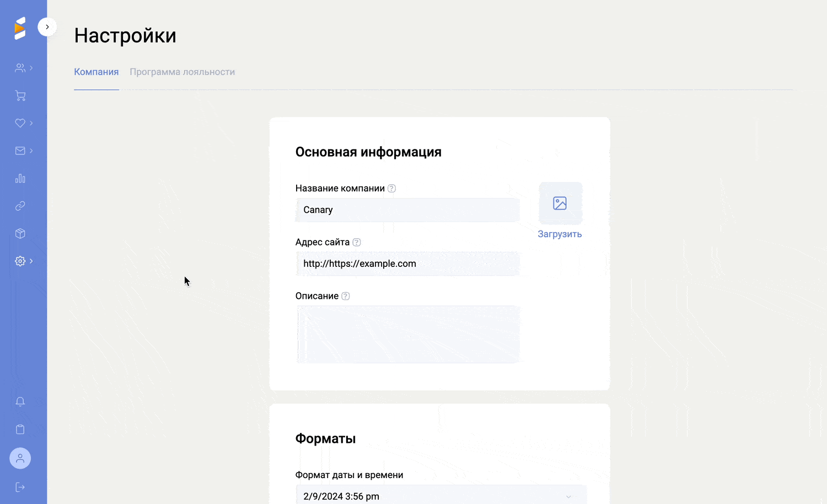This screenshot has width=827, height=504.
Task: Click the link chain icon in sidebar
Action: point(20,206)
